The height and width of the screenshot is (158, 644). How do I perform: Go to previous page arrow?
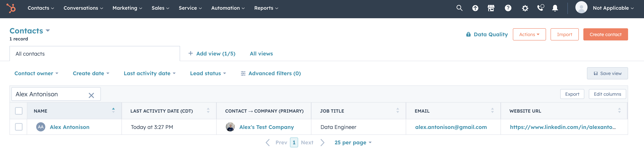268,142
